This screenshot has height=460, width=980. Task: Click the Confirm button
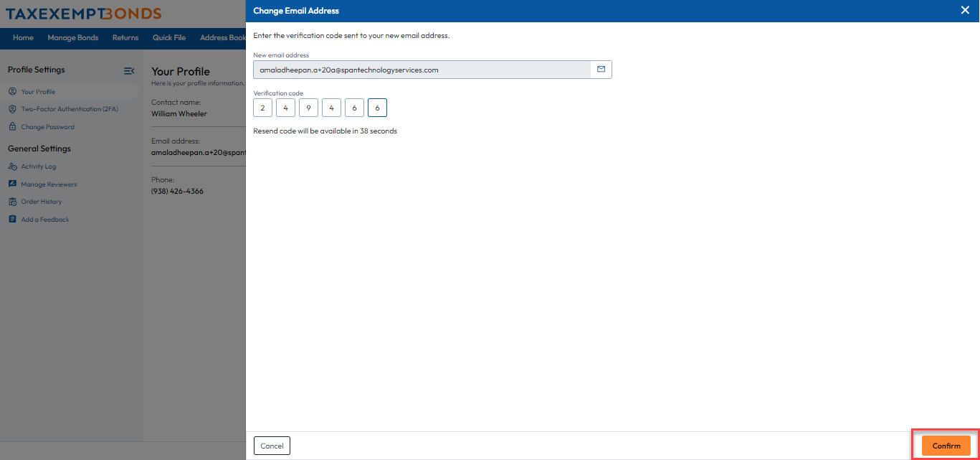click(946, 446)
